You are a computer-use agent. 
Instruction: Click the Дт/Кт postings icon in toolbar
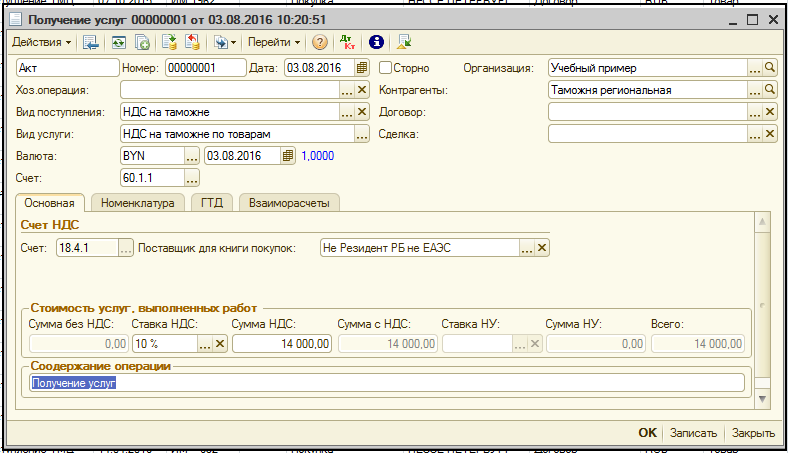pyautogui.click(x=349, y=42)
